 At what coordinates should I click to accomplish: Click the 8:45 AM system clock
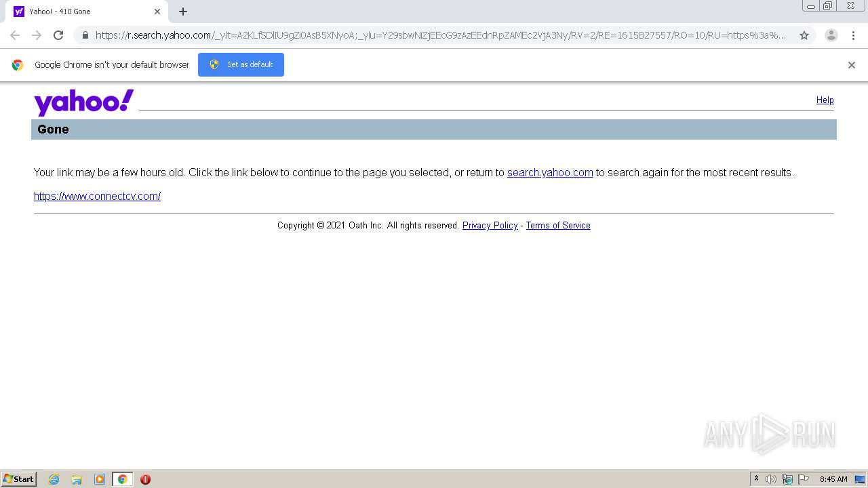(x=833, y=479)
